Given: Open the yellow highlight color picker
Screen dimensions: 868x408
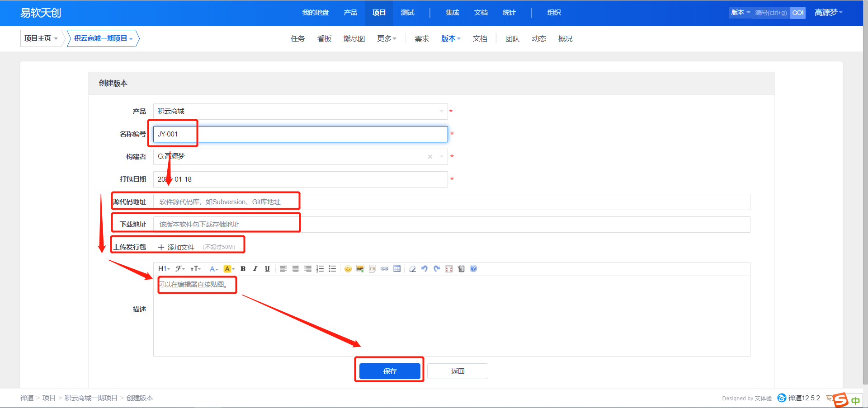Looking at the screenshot, I should point(229,269).
